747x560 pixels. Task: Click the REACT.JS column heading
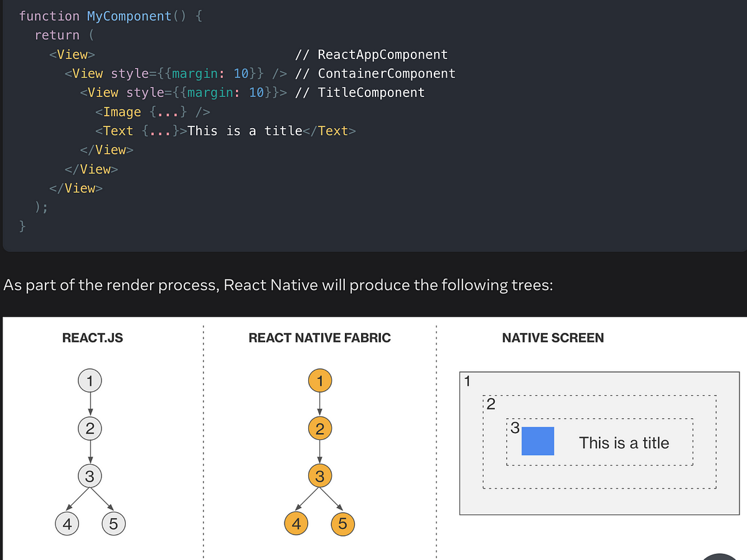92,338
